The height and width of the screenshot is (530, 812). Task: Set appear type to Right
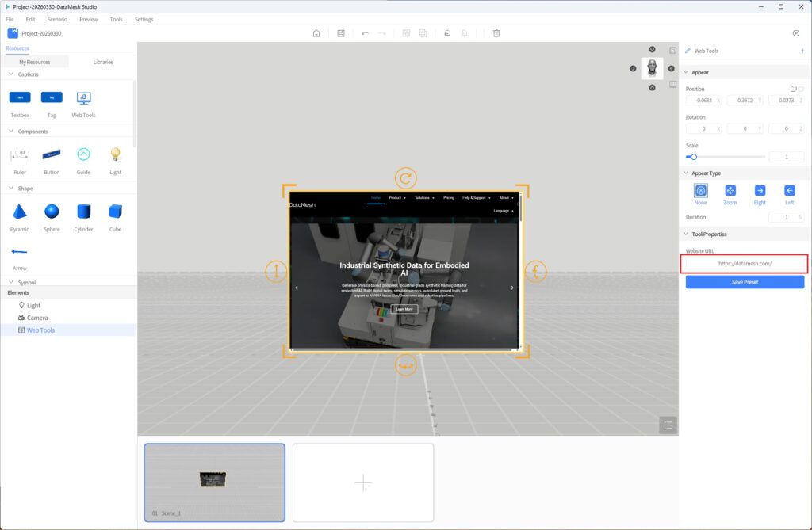[x=760, y=191]
